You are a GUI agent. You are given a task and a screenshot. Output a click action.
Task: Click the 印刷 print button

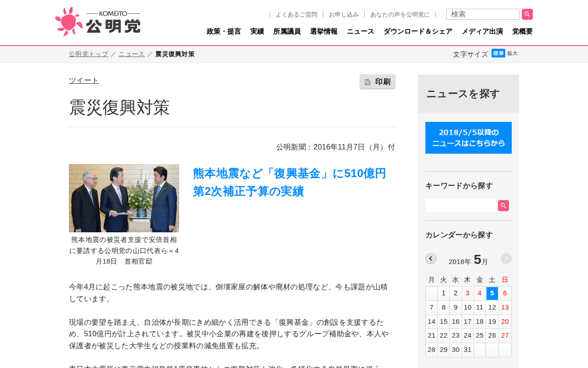tap(378, 82)
